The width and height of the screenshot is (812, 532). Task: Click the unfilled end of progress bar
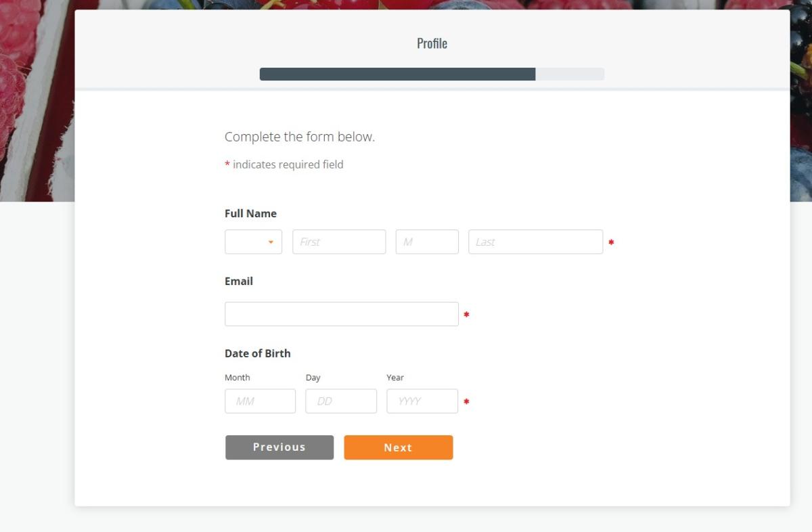[x=570, y=74]
